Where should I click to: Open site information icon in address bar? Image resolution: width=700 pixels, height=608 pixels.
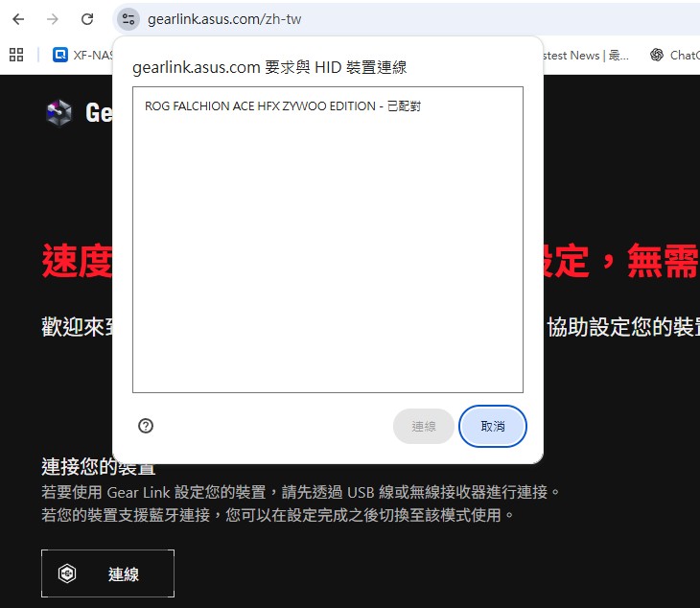coord(128,19)
